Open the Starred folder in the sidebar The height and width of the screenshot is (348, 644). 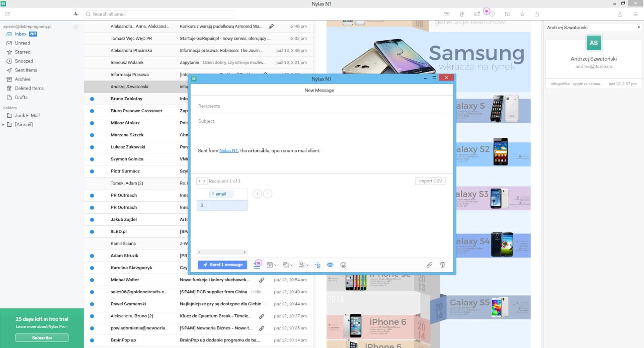23,52
